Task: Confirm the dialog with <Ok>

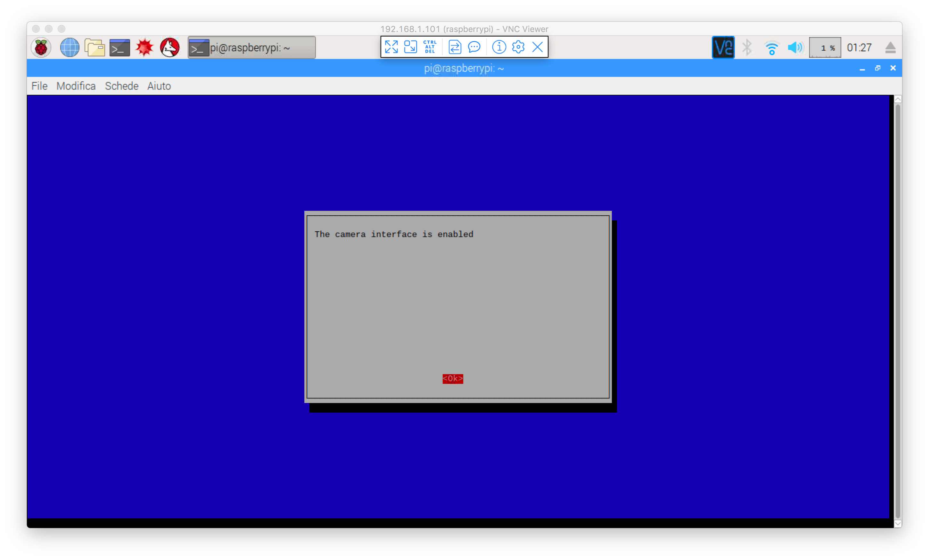Action: pos(452,379)
